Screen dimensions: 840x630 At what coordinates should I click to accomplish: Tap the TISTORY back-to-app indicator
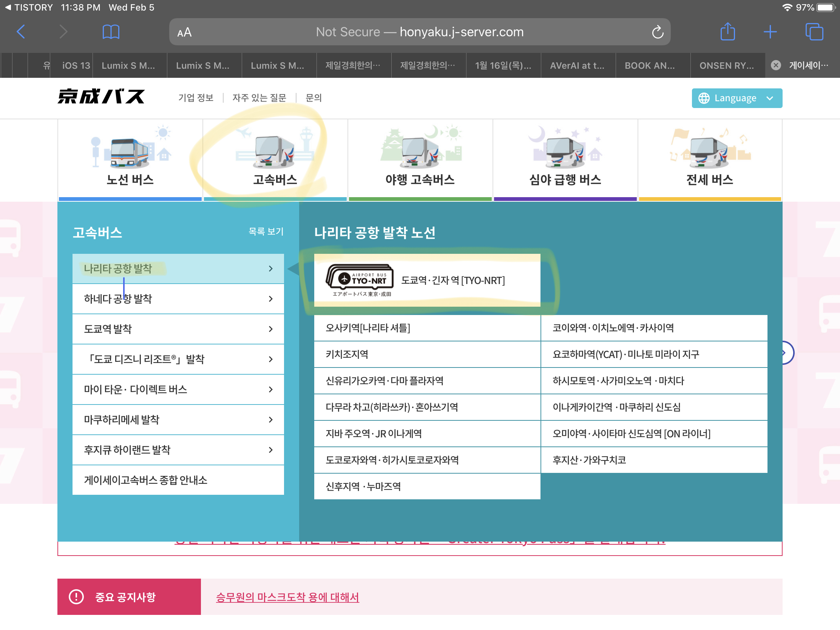(x=29, y=8)
